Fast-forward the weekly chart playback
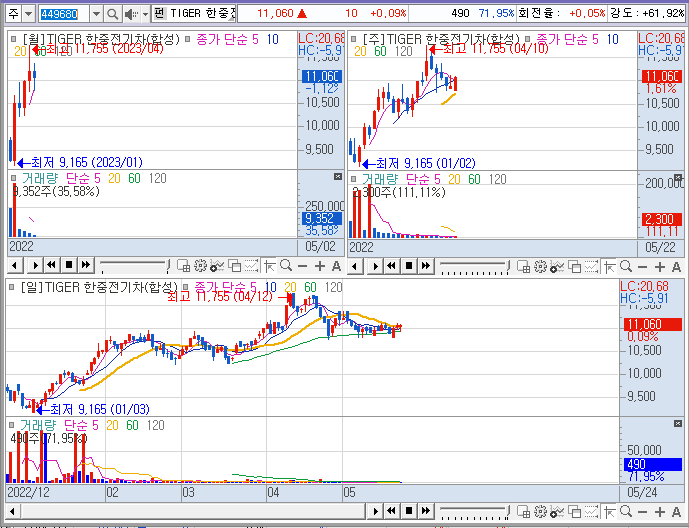The height and width of the screenshot is (528, 689). 426,266
